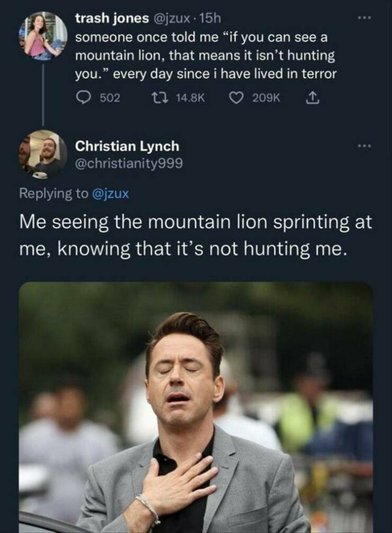Image resolution: width=392 pixels, height=533 pixels.
Task: Open the more options dots on Christian Lynch reply
Action: tap(362, 145)
